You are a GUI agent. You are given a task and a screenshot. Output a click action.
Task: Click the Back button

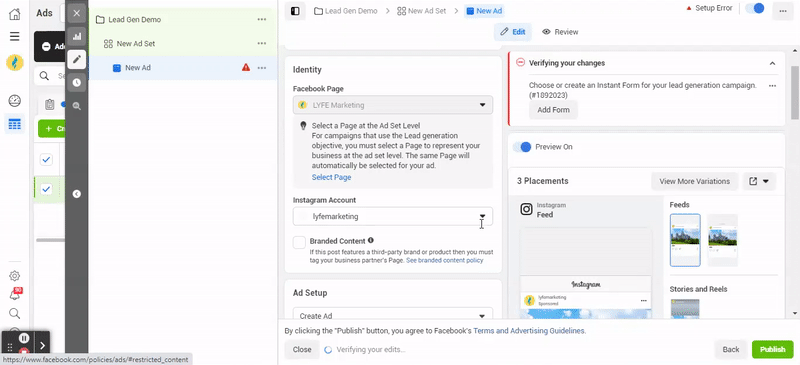tap(731, 350)
